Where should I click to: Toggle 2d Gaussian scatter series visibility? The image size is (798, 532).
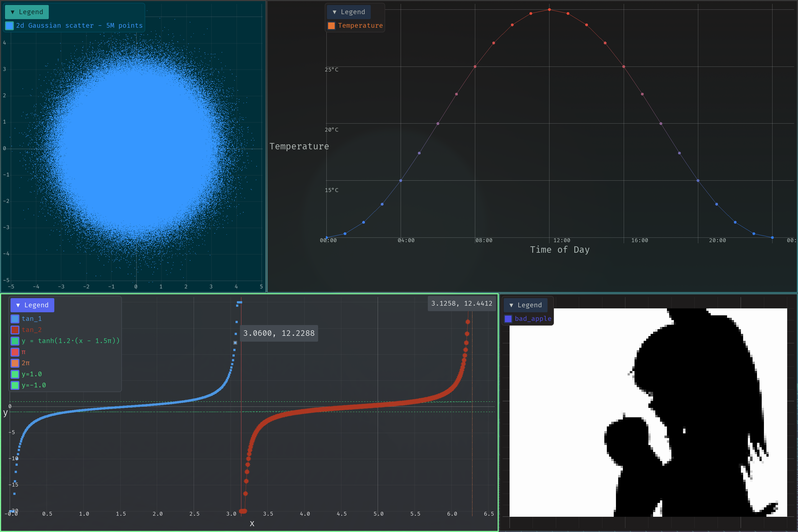coord(9,26)
